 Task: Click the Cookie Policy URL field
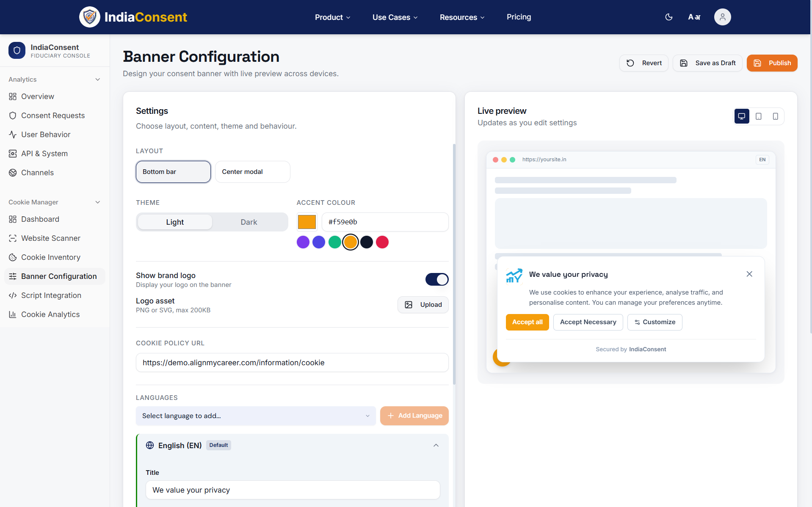292,363
